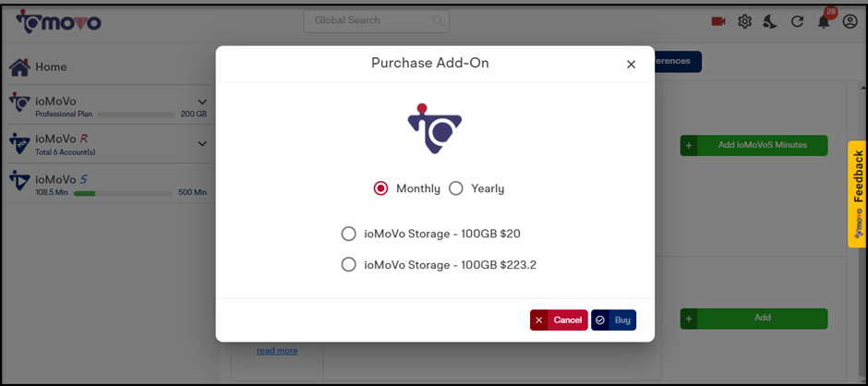
Task: Click the ioMoVo plan sidebar icon
Action: point(20,102)
